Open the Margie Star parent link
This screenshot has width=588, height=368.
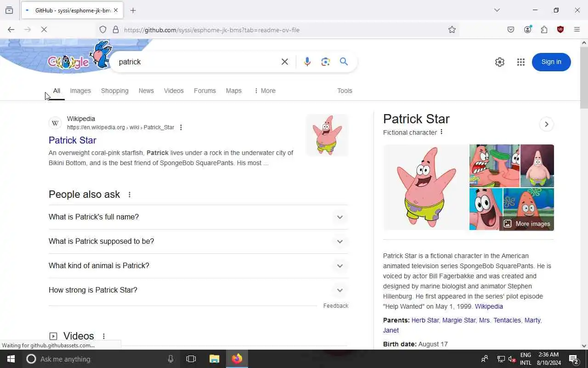[459, 320]
